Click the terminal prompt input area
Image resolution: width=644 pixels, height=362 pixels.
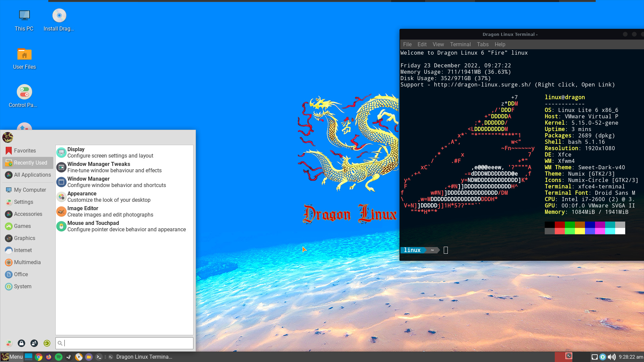click(446, 250)
